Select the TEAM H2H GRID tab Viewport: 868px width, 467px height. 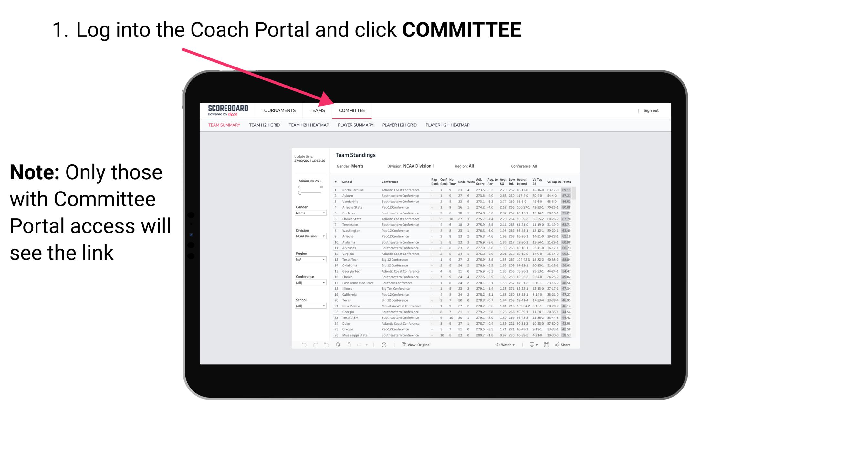[265, 127]
